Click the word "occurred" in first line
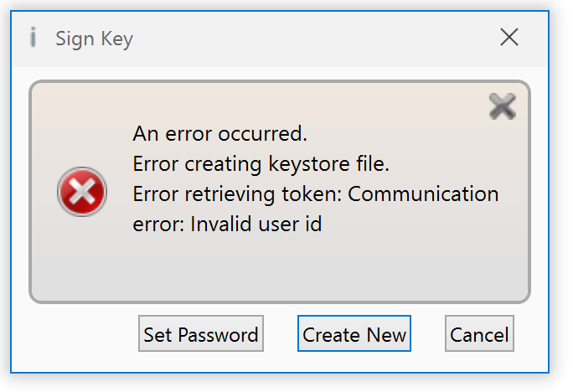The height and width of the screenshot is (392, 573). pos(265,133)
